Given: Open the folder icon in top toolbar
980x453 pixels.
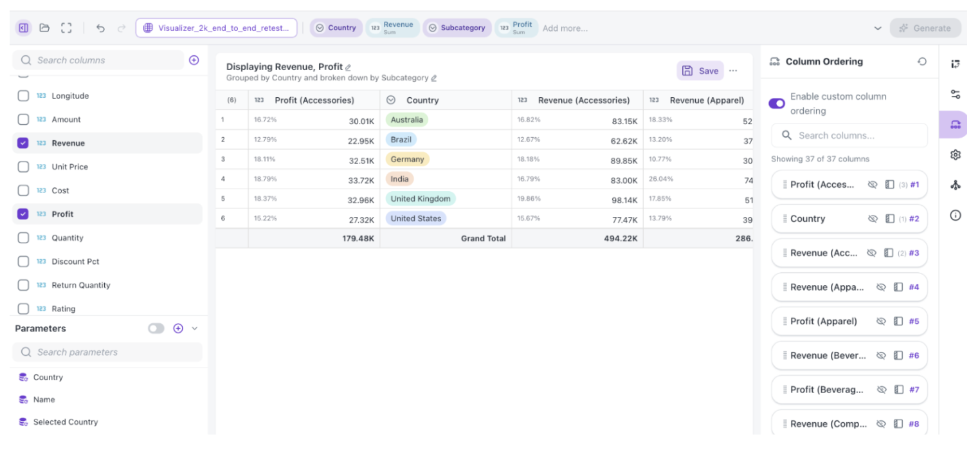Looking at the screenshot, I should pos(44,28).
